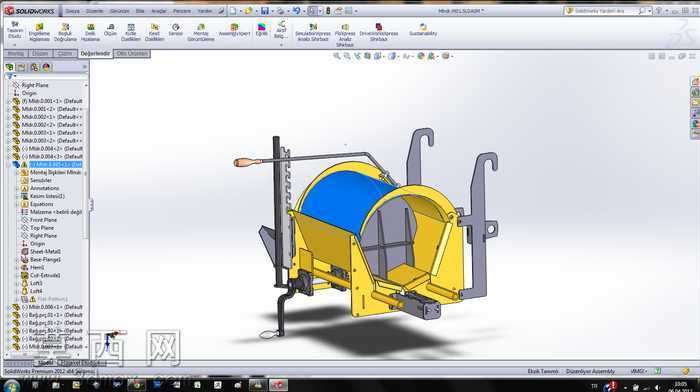The image size is (700, 392).
Task: Expand the Mldr.0.004<2> component node
Action: [x=9, y=149]
